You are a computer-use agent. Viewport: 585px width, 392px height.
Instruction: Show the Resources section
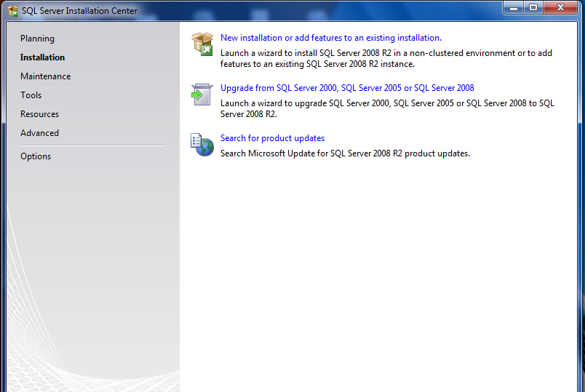(x=39, y=114)
